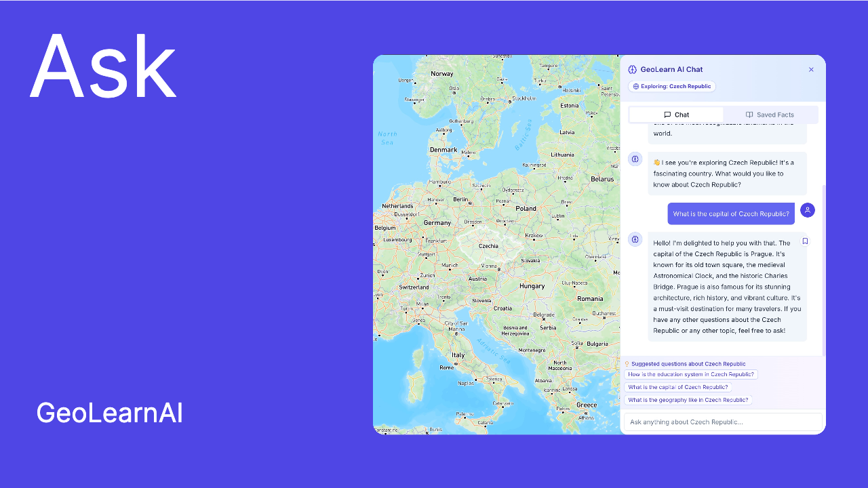Click the Suggested questions about Czech Republic label

688,364
